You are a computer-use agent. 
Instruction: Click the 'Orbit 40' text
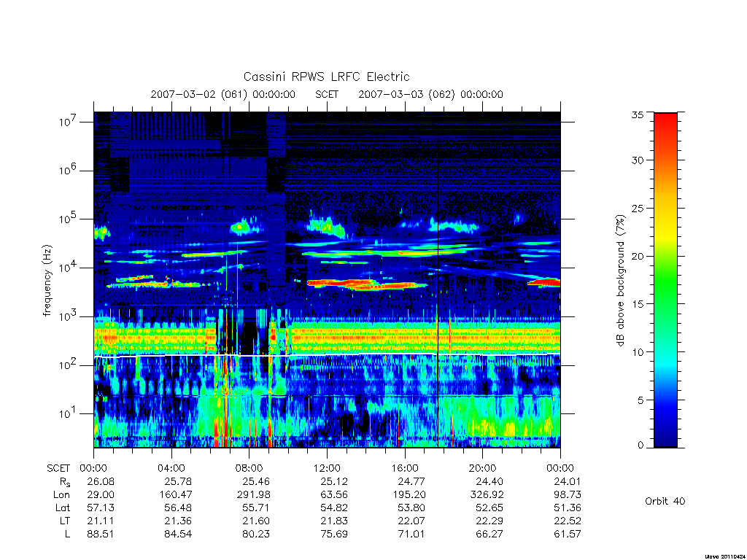click(x=665, y=501)
